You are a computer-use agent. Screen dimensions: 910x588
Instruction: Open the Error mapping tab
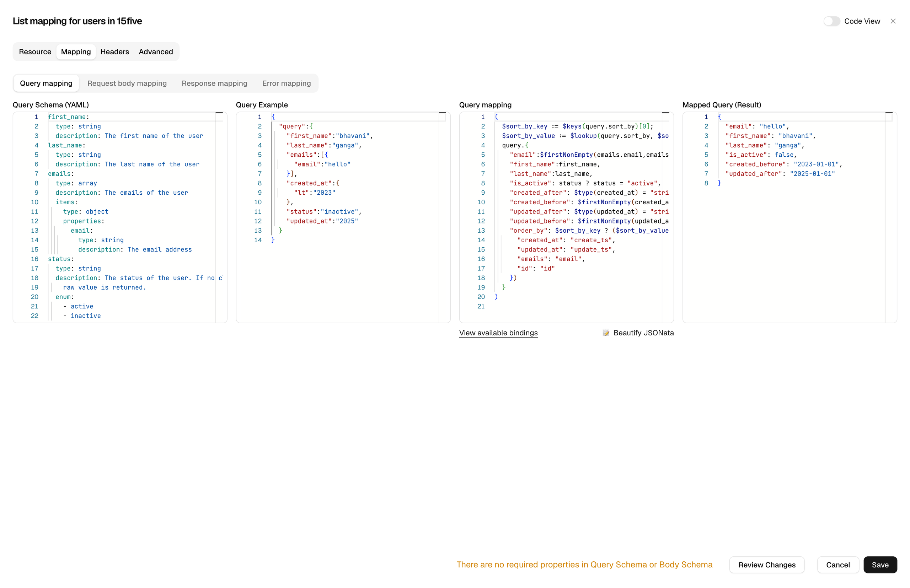coord(287,83)
